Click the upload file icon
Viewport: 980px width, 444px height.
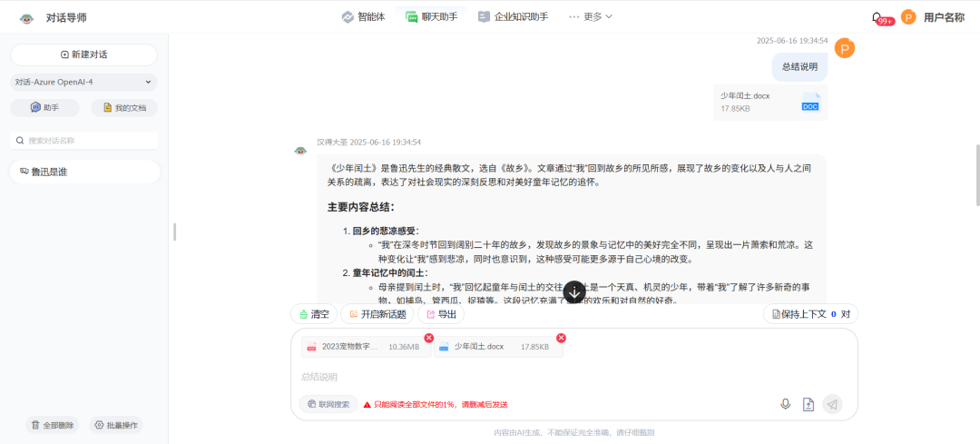808,404
